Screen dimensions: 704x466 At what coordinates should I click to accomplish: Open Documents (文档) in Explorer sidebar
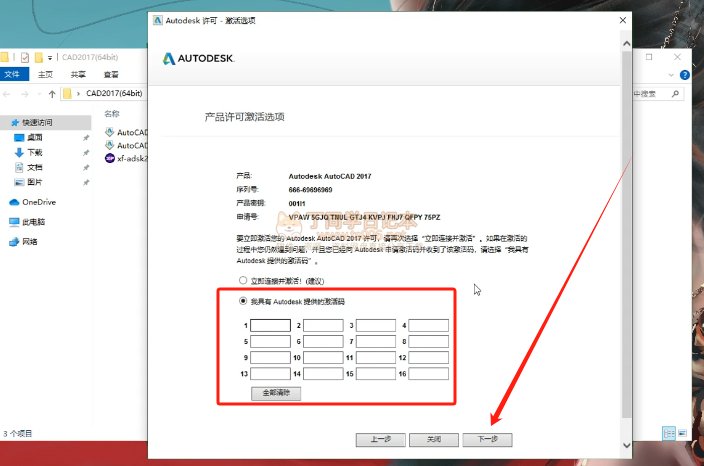point(35,167)
